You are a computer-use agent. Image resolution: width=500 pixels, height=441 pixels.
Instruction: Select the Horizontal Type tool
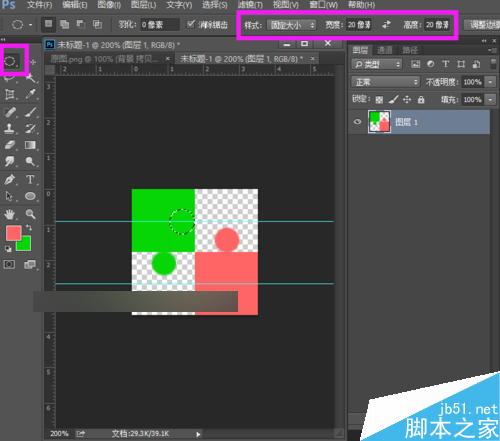30,179
